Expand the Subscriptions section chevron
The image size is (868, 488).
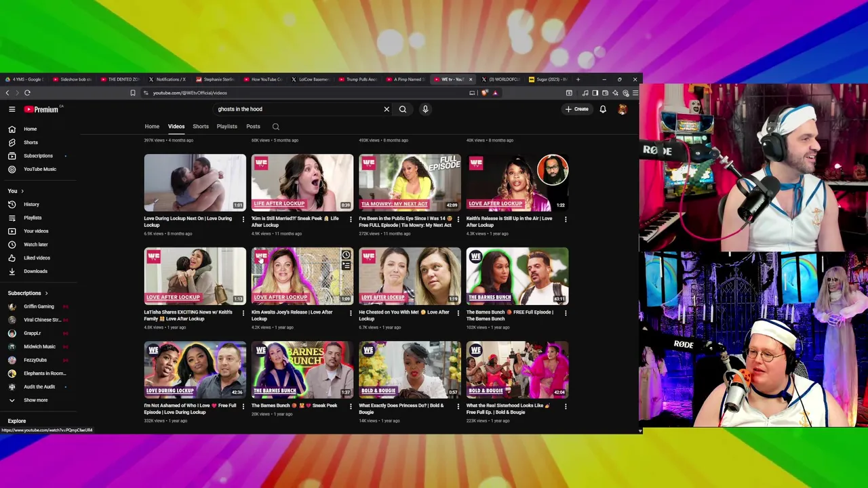46,293
